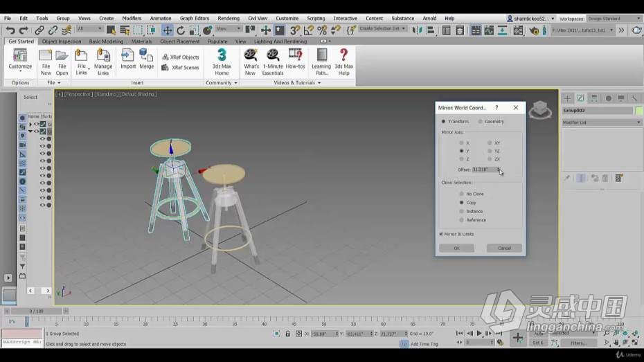
Task: Choose Reference clone option
Action: 461,220
